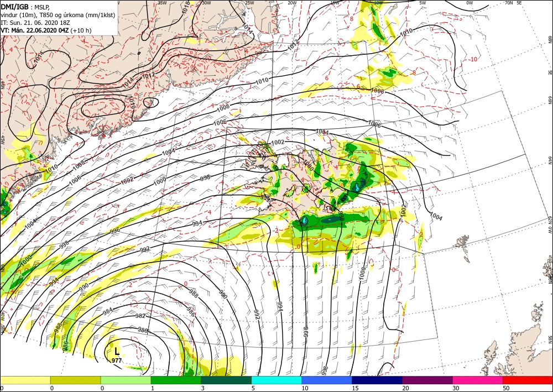The image size is (553, 392).
Task: Click the pink 30 mm legend swatch
Action: click(x=478, y=380)
